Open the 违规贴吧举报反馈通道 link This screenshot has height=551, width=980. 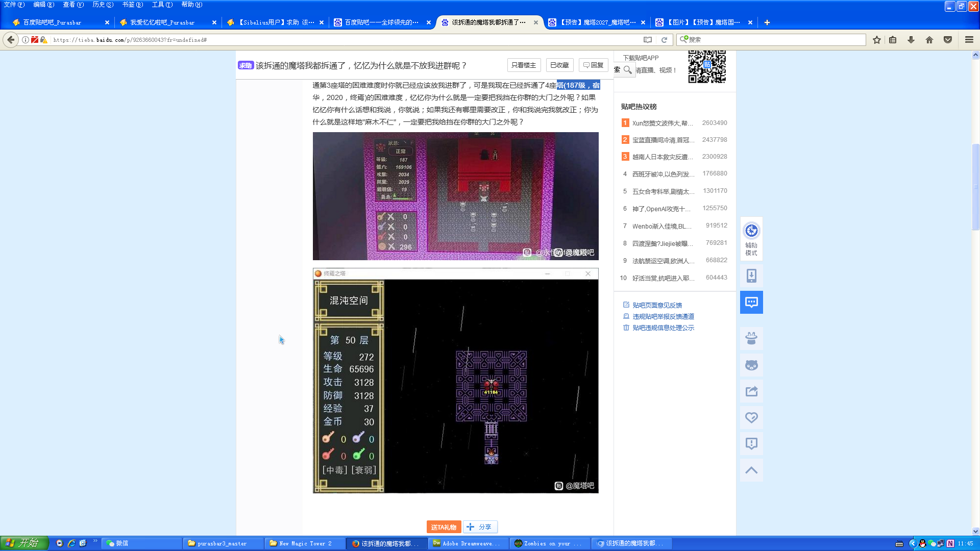(x=663, y=316)
